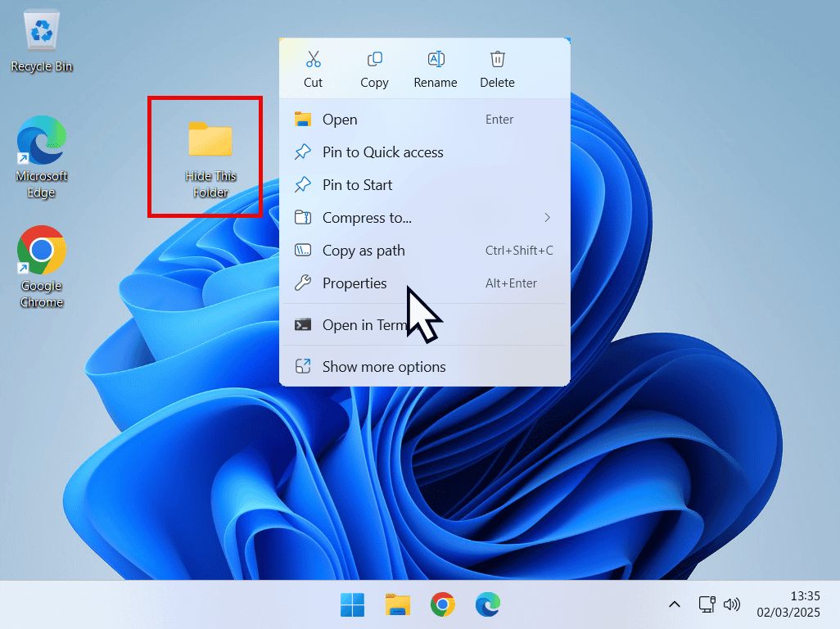Click Pin to Quick access
Image resolution: width=840 pixels, height=629 pixels.
point(382,152)
